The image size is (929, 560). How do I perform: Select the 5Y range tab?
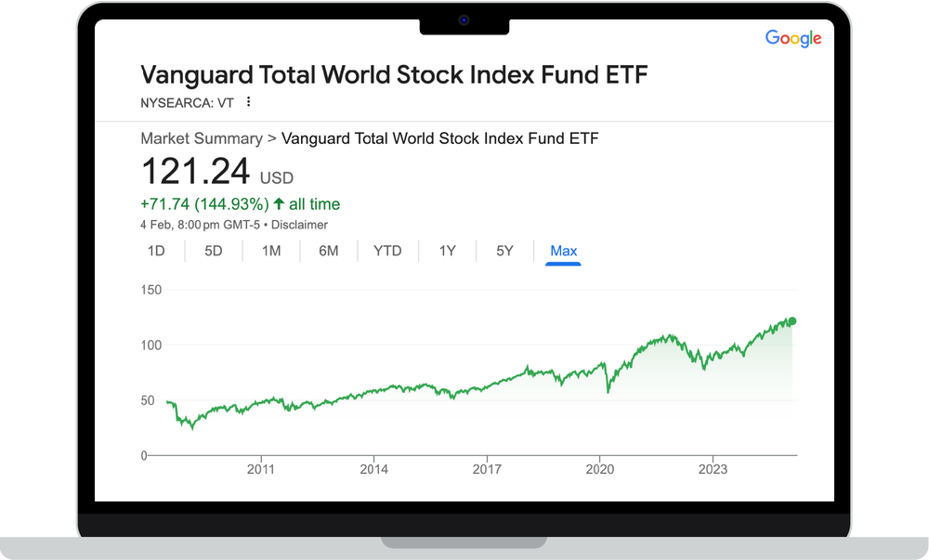(x=504, y=251)
